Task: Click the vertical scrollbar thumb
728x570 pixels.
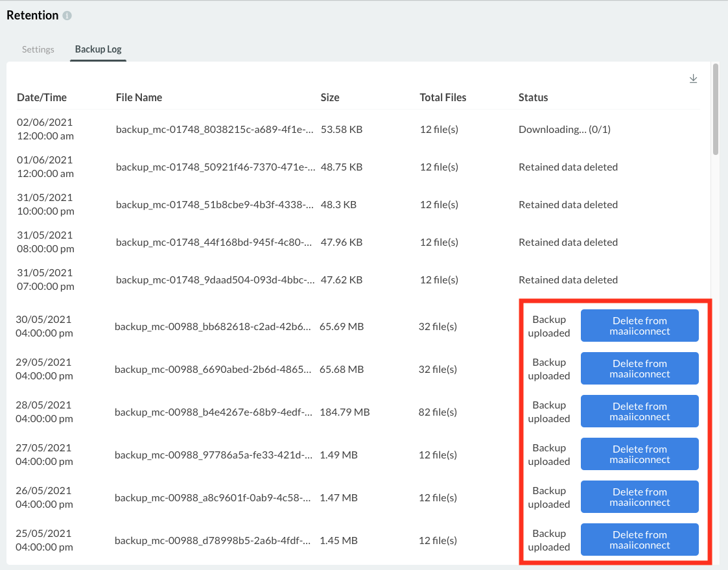Action: click(716, 110)
